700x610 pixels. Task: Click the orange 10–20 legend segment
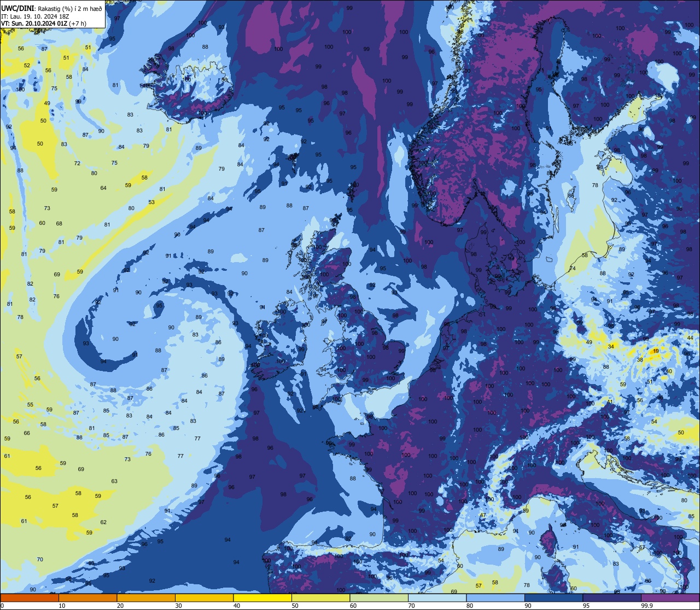[87, 598]
